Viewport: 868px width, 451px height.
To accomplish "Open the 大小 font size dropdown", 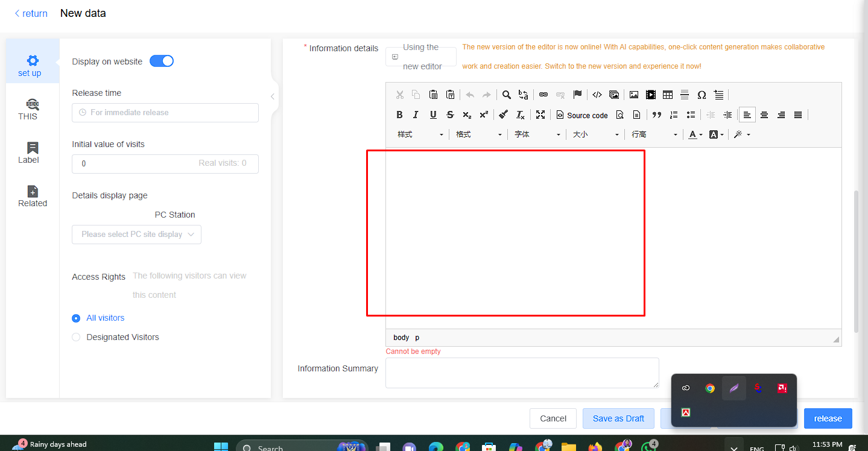I will pos(596,134).
